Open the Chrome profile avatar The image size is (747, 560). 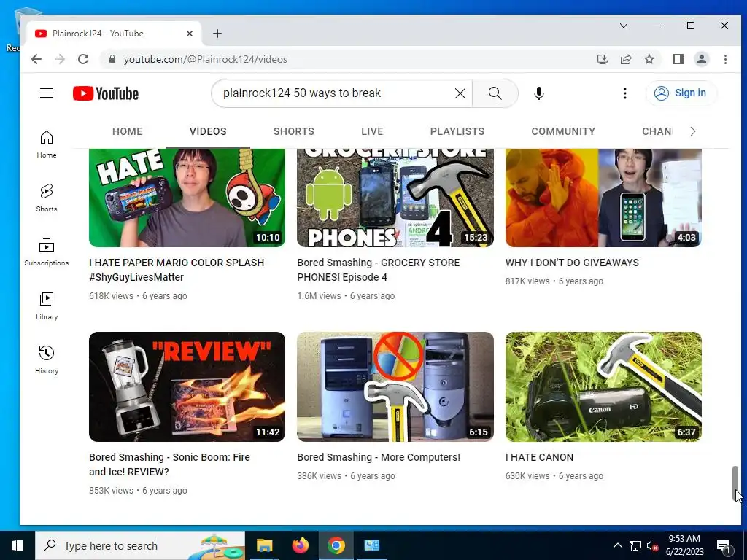(702, 59)
